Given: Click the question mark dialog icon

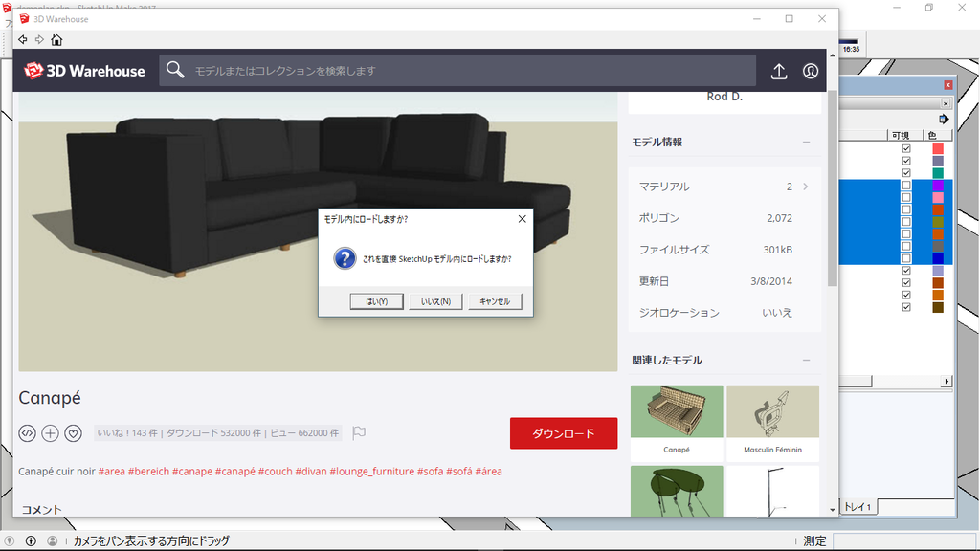Looking at the screenshot, I should 345,258.
